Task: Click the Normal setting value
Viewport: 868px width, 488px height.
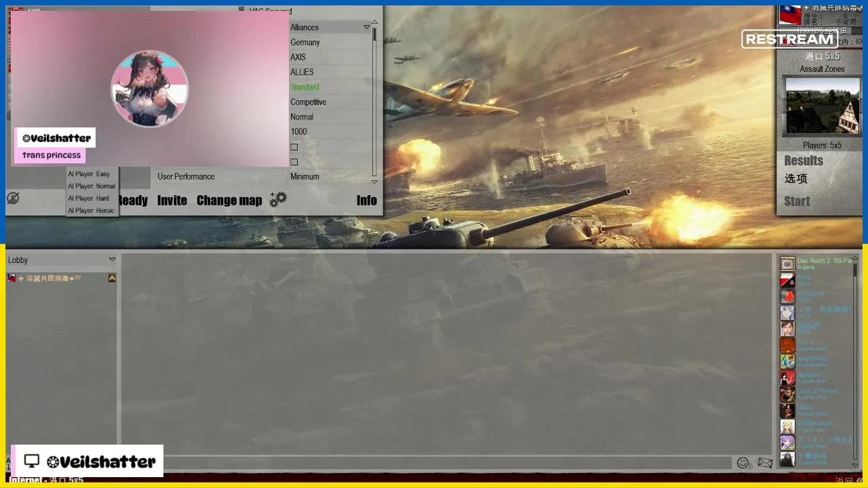Action: 302,117
